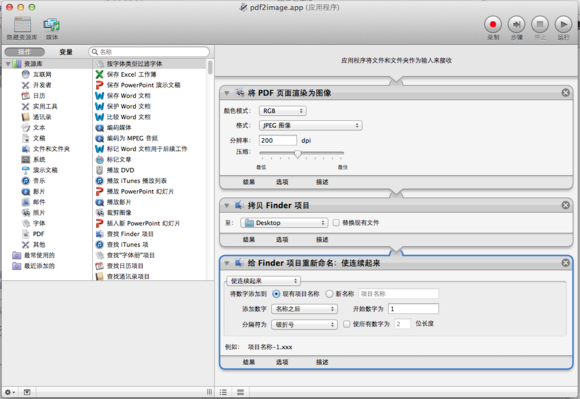
Task: Click 结果 in the PDF render action
Action: click(x=249, y=182)
